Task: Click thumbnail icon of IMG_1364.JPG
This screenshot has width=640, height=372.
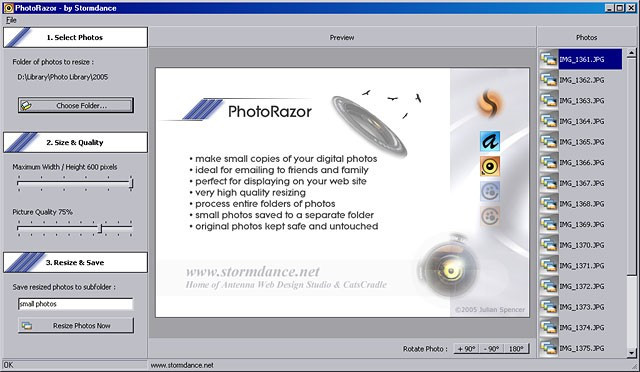Action: 549,121
